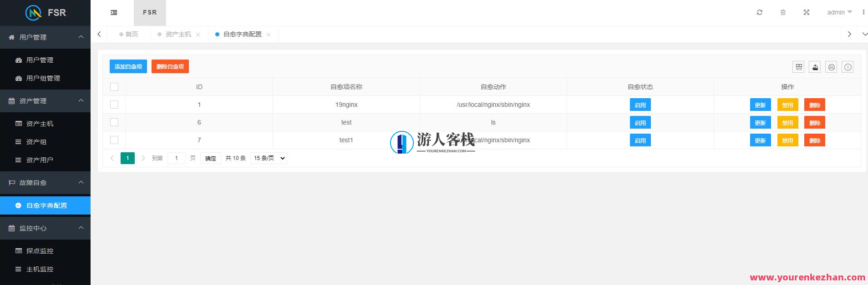Toggle the select-all checkbox in the header
868x285 pixels.
114,87
